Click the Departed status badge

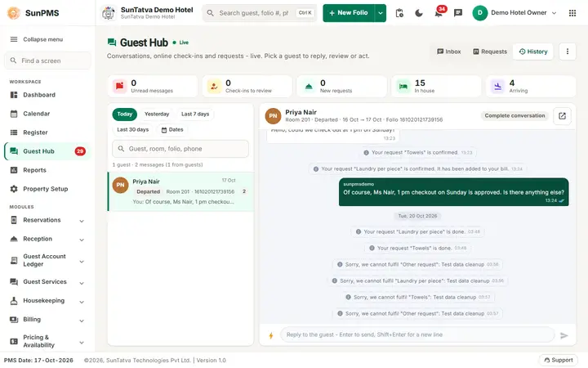(148, 191)
